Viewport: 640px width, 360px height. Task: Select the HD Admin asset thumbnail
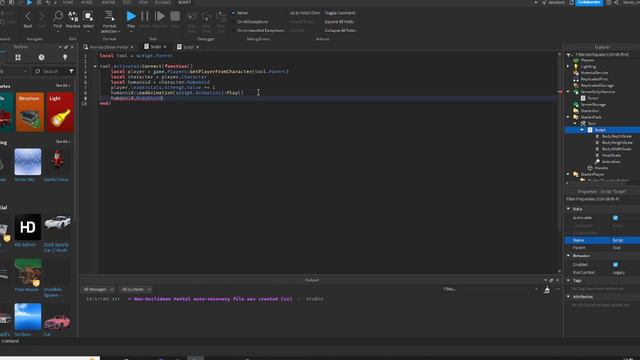[x=28, y=227]
